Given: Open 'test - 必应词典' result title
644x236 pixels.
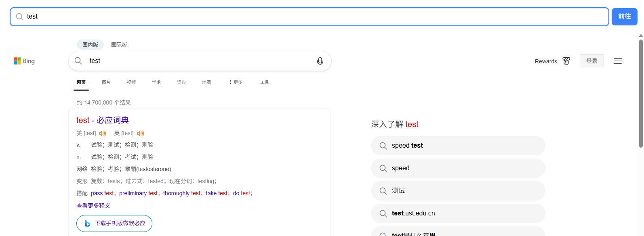Looking at the screenshot, I should tap(103, 120).
